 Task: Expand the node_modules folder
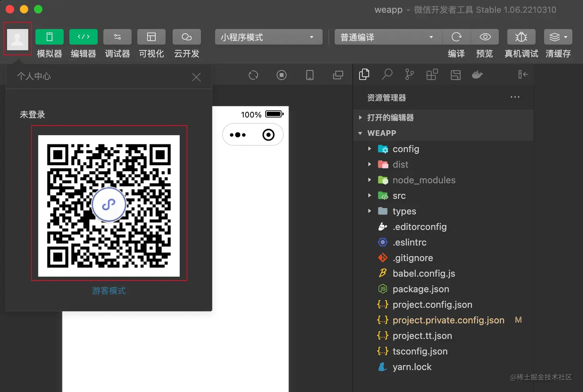click(x=443, y=180)
